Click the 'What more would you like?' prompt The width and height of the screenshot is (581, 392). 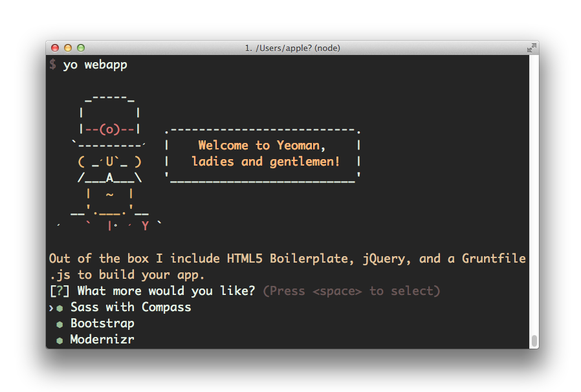pos(166,291)
